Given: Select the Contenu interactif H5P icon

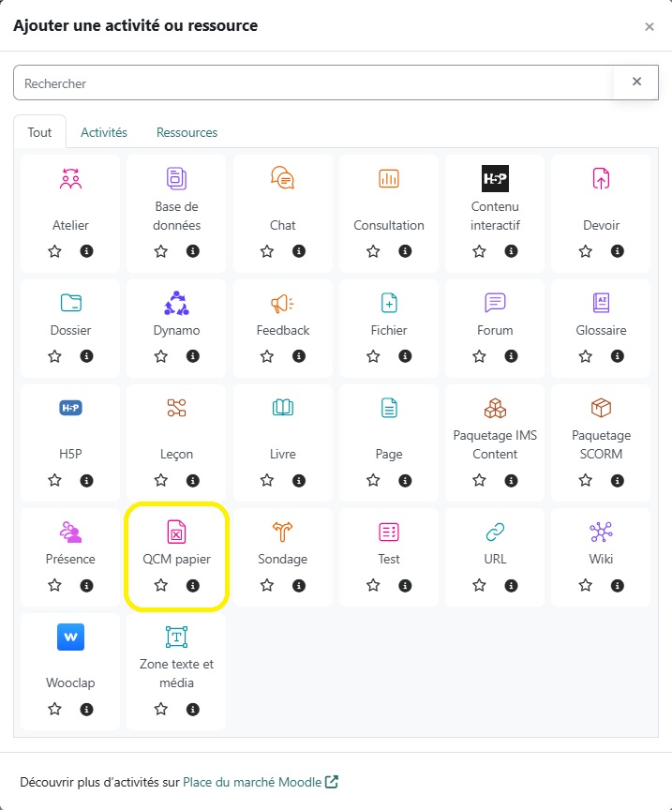Looking at the screenshot, I should click(495, 179).
